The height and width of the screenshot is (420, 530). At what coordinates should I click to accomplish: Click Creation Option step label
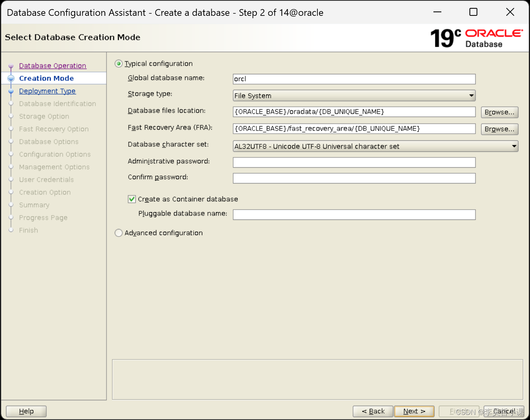pyautogui.click(x=45, y=192)
